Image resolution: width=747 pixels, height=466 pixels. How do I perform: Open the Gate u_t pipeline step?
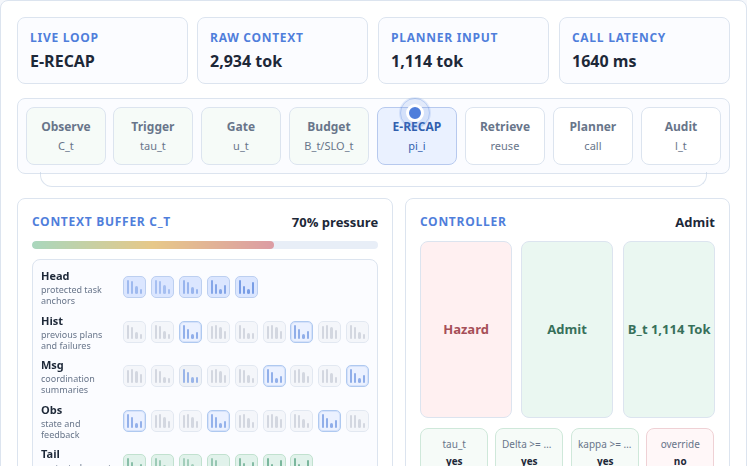click(241, 136)
